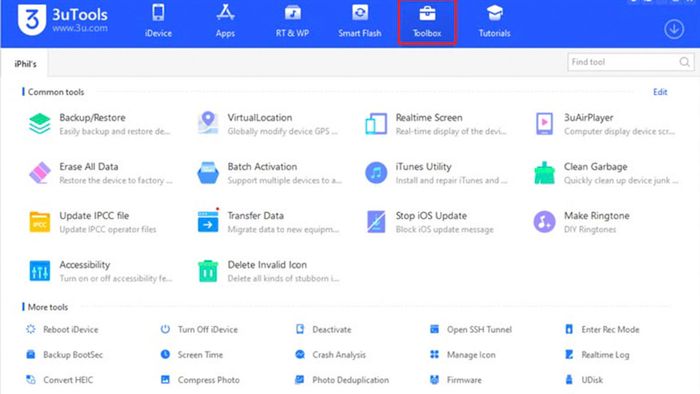Click the 'Computer display device scr...' text
This screenshot has width=700, height=394.
coord(620,131)
